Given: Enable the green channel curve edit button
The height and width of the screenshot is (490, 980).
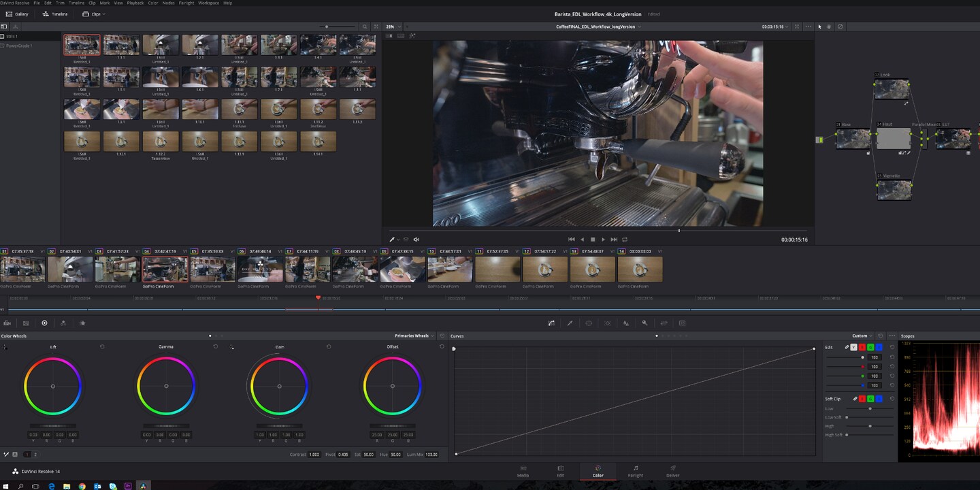Looking at the screenshot, I should click(870, 347).
